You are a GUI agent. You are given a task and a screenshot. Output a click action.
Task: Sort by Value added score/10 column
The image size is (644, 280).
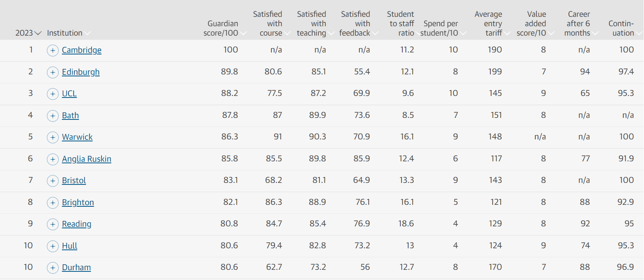[535, 23]
